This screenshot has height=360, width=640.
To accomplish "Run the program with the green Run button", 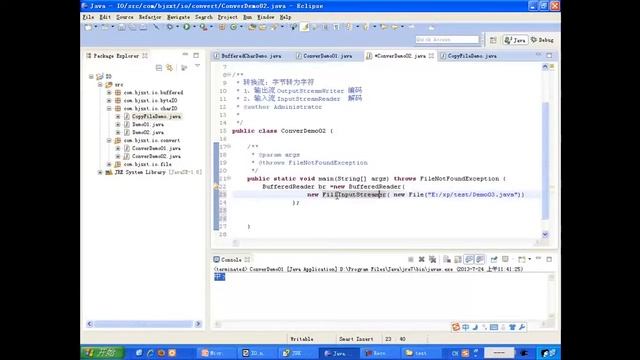I will 187,27.
